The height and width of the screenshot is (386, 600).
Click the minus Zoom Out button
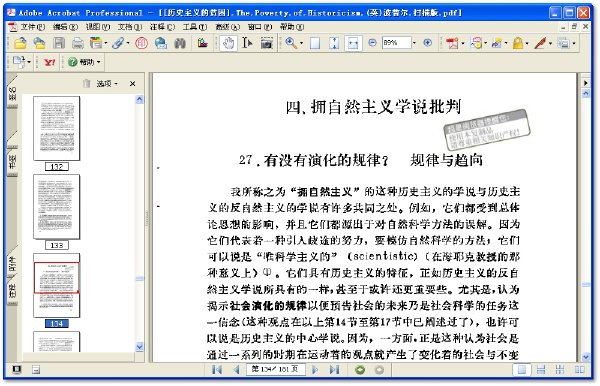coord(372,43)
